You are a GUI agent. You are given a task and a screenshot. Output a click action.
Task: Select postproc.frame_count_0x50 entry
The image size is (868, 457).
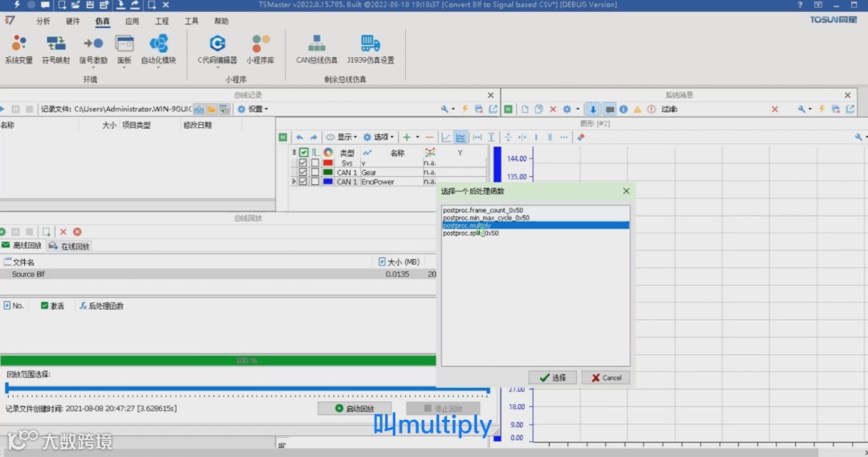tap(536, 210)
